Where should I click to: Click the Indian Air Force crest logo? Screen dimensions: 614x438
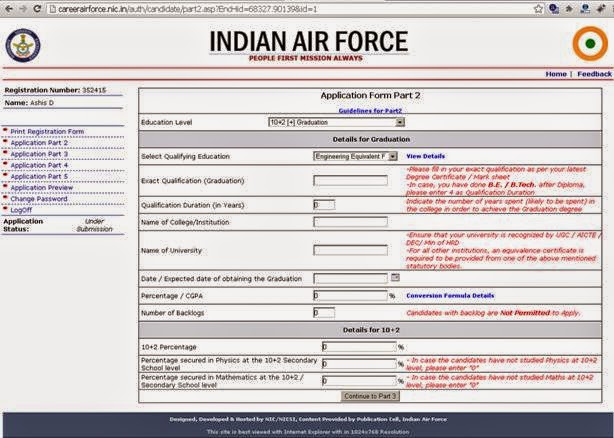[23, 45]
